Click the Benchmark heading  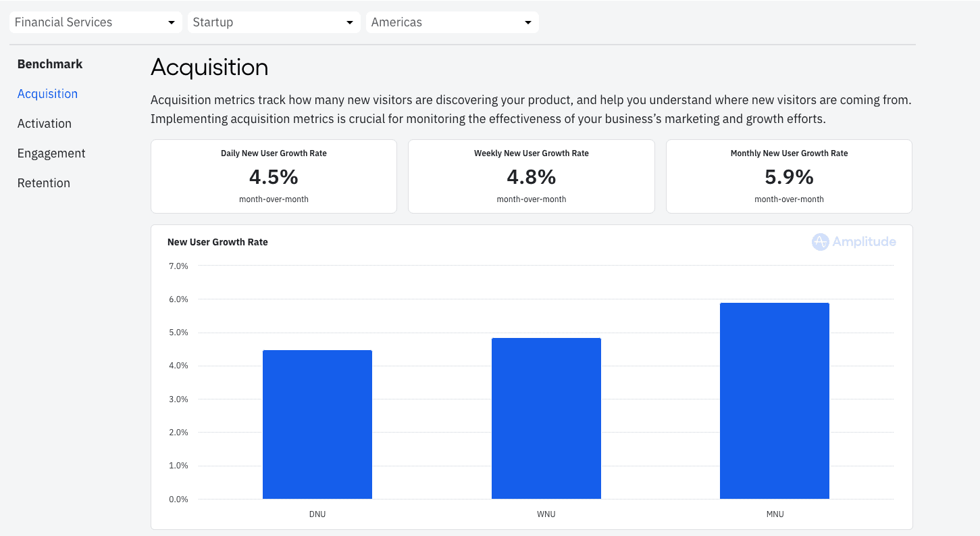point(50,64)
